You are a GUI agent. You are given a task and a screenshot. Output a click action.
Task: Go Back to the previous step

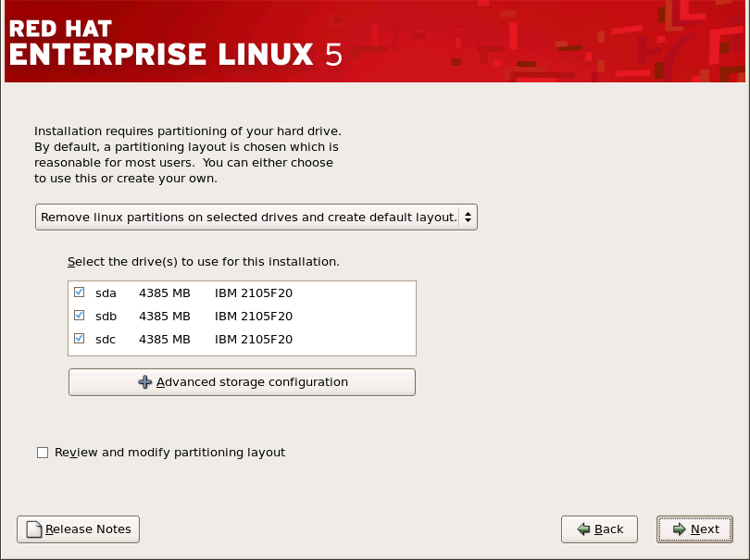click(599, 529)
